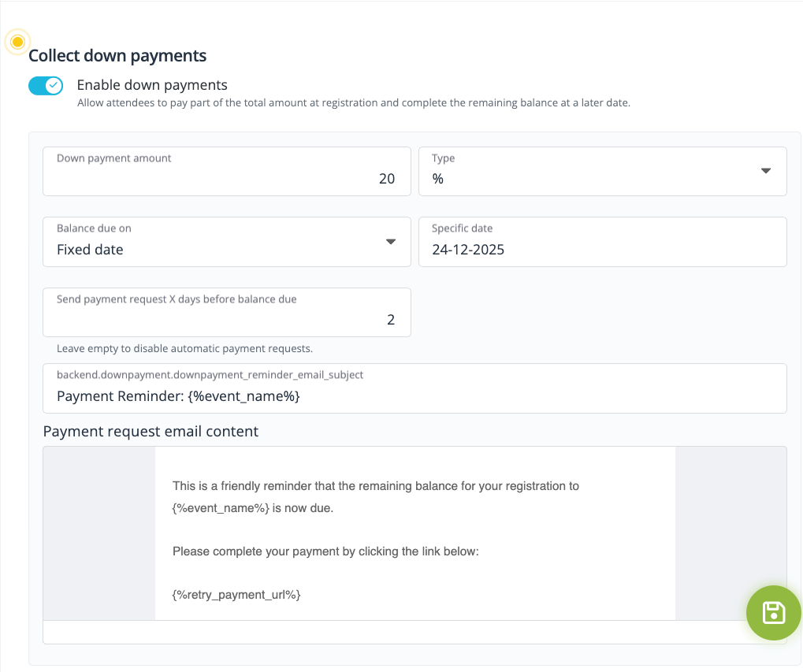Viewport: 803px width, 672px height.
Task: Select the Fixed date option field
Action: [x=158, y=248]
